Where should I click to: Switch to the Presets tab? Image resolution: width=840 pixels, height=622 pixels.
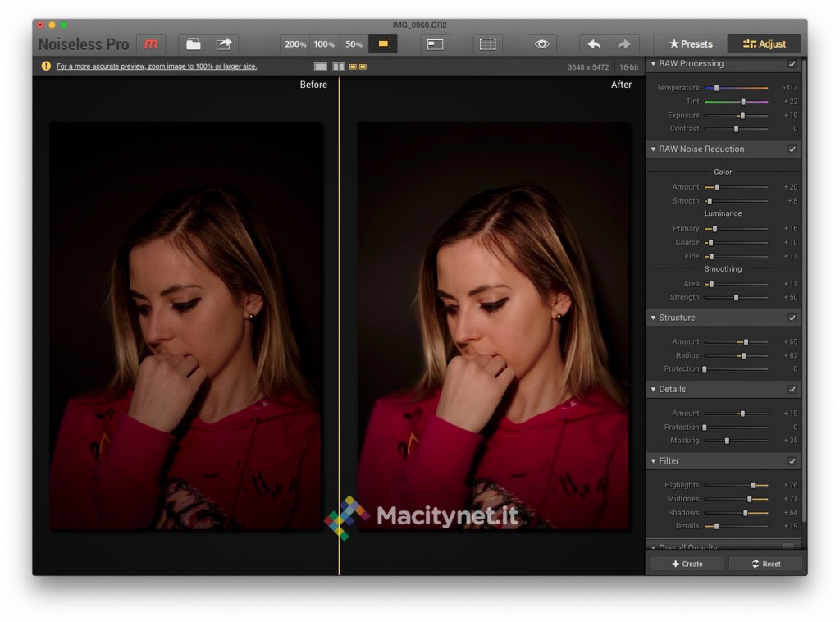690,44
